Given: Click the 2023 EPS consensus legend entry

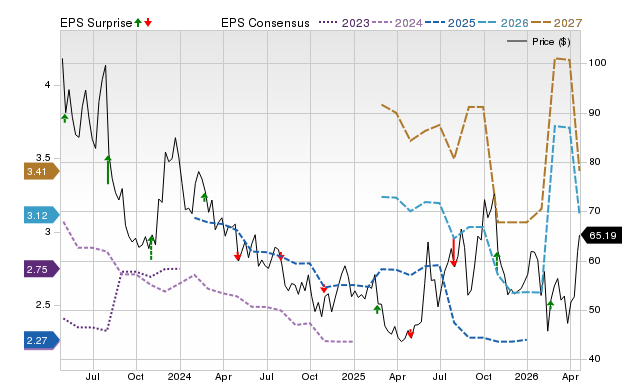Looking at the screenshot, I should point(344,23).
